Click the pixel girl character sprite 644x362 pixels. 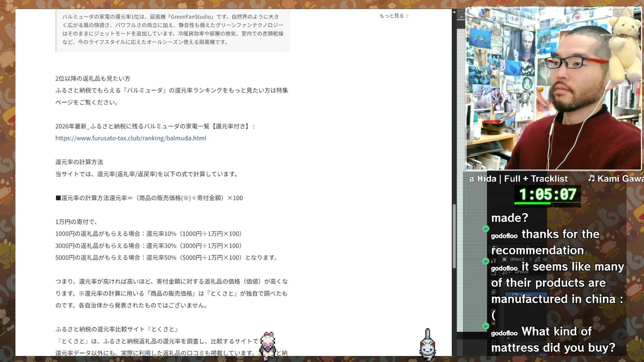click(267, 345)
